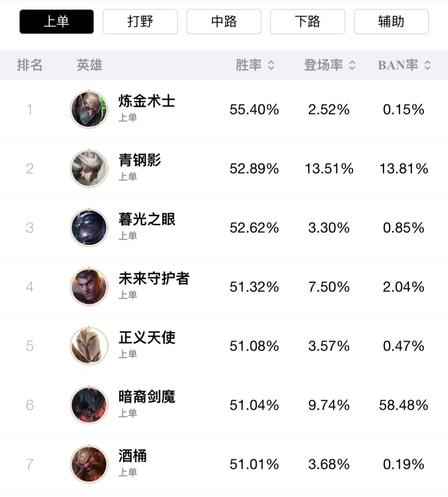Image resolution: width=448 pixels, height=497 pixels.
Task: Open the 暗裔剑魔 champion avatar
Action: pyautogui.click(x=89, y=405)
